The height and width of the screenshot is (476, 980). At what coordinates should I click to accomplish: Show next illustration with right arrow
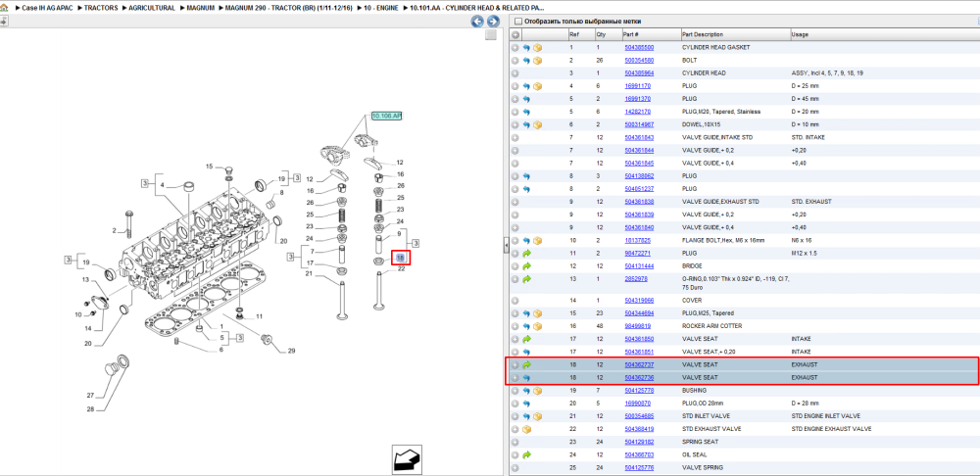493,22
